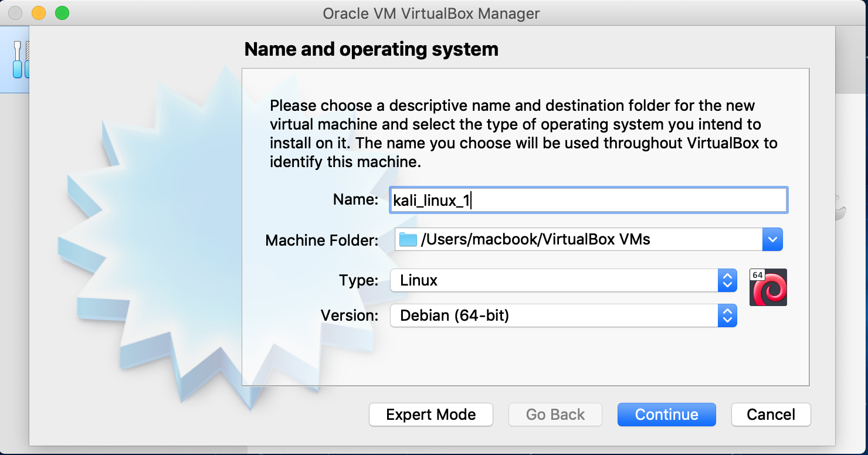Viewport: 868px width, 455px height.
Task: Click the Machine Folder: label
Action: click(323, 240)
